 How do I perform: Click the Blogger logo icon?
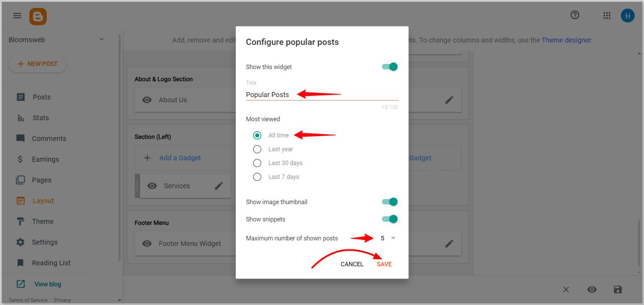pos(38,16)
